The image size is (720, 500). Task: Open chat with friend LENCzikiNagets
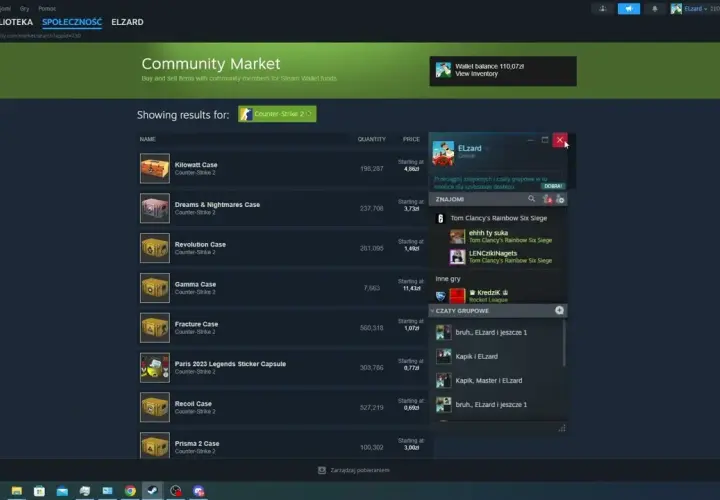pyautogui.click(x=501, y=257)
